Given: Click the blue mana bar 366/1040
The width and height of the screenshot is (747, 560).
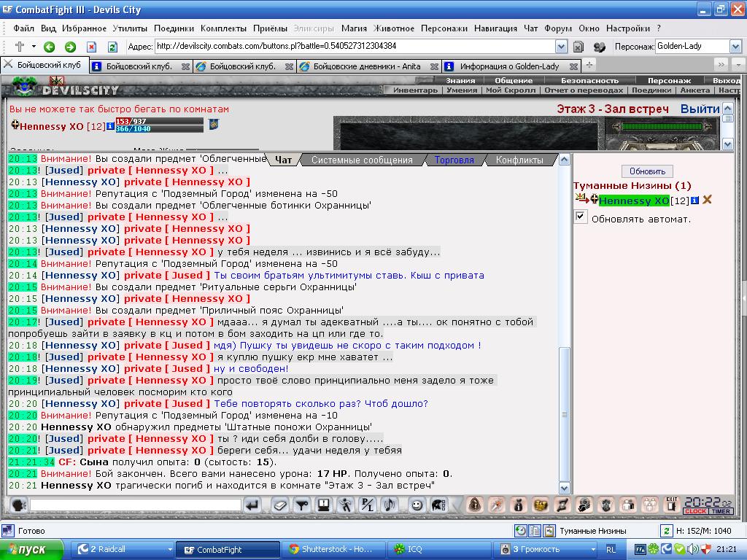Looking at the screenshot, I should pyautogui.click(x=159, y=128).
